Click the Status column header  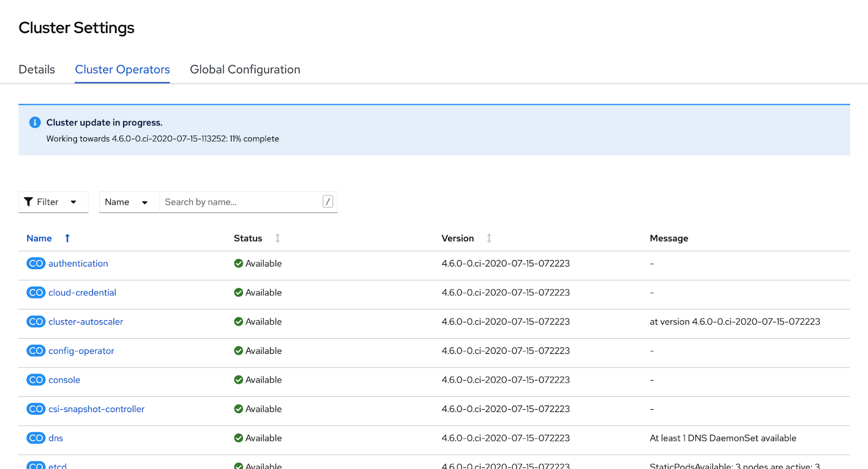click(x=248, y=238)
